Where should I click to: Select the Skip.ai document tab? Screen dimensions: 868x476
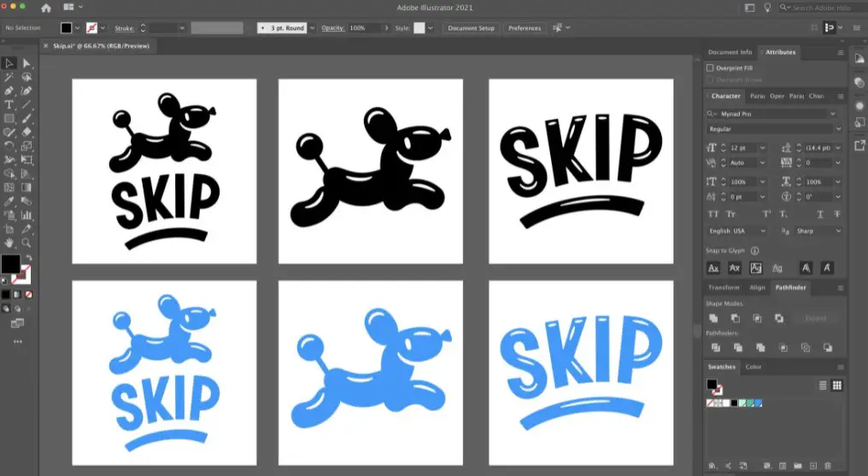tap(102, 46)
